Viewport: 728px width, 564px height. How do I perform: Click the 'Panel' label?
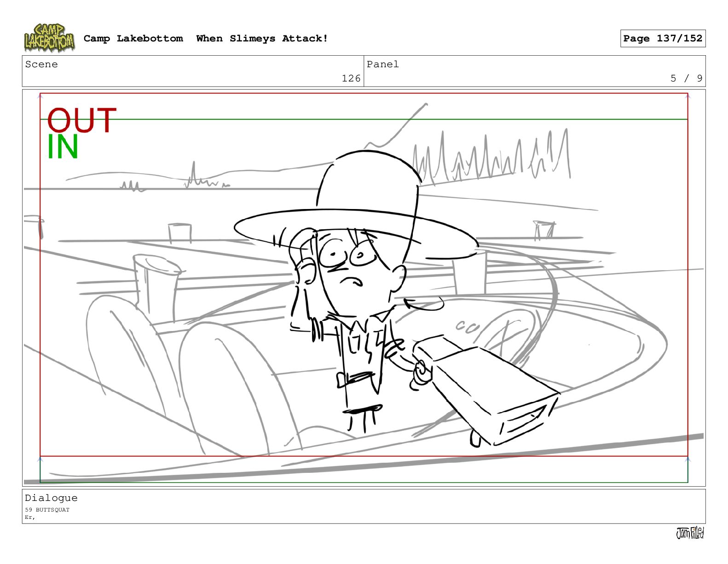(x=383, y=64)
